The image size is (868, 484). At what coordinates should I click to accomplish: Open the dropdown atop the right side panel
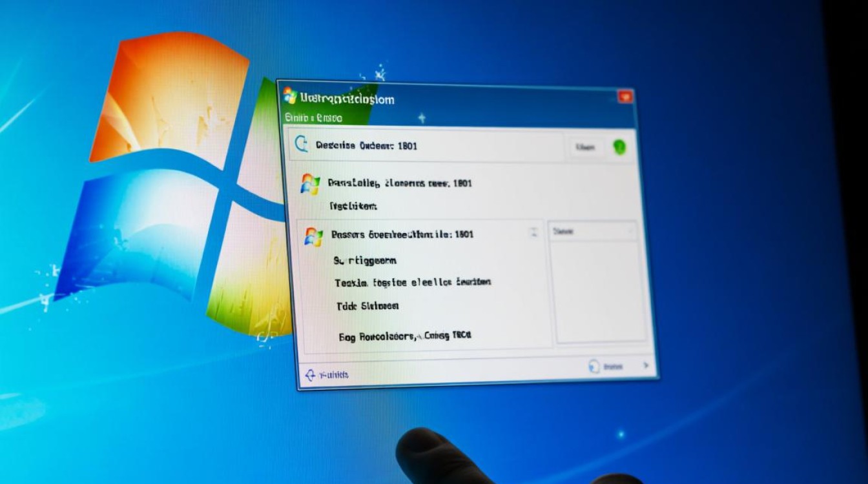[x=593, y=231]
